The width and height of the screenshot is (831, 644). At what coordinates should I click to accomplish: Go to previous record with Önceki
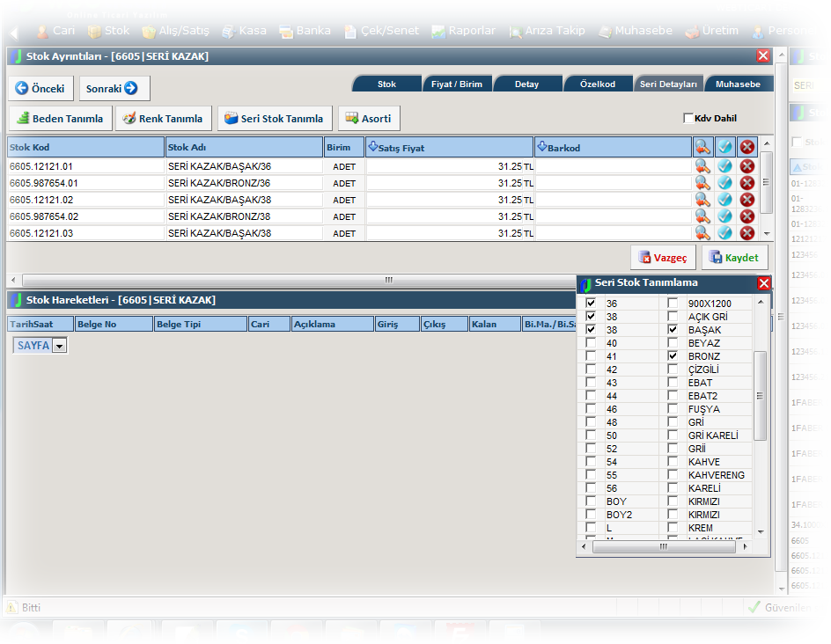[40, 89]
